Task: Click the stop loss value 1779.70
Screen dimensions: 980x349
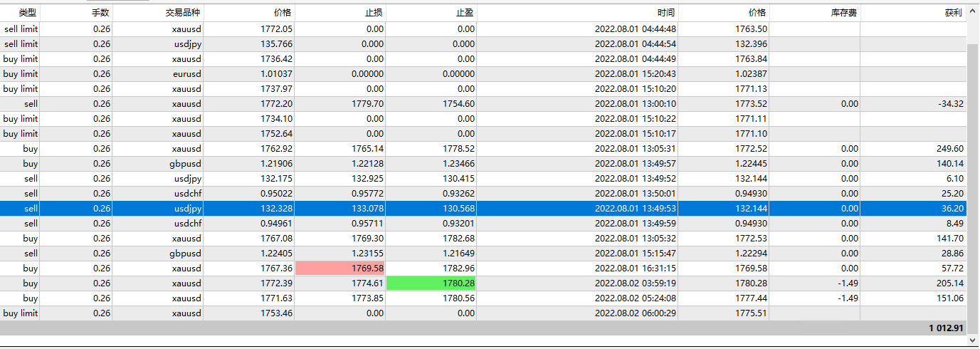Action: [x=368, y=104]
